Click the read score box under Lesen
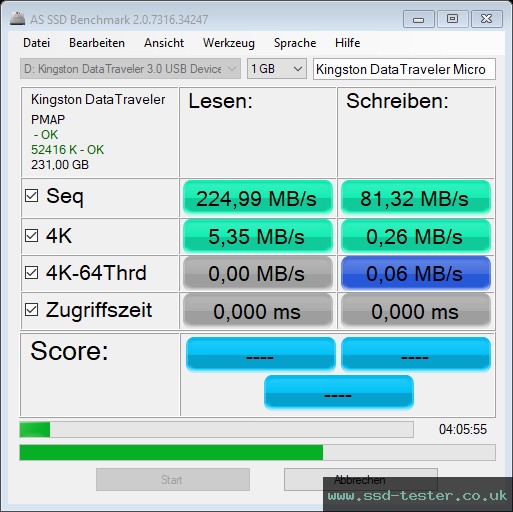The width and height of the screenshot is (513, 512). pyautogui.click(x=261, y=354)
